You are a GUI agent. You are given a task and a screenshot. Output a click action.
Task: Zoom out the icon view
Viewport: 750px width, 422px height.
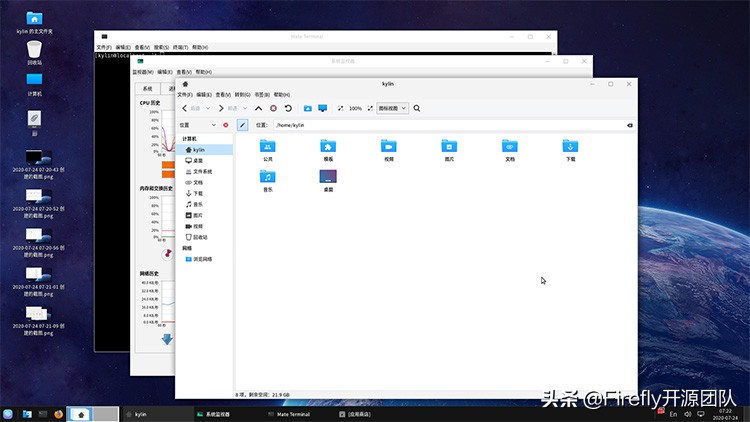pos(340,109)
